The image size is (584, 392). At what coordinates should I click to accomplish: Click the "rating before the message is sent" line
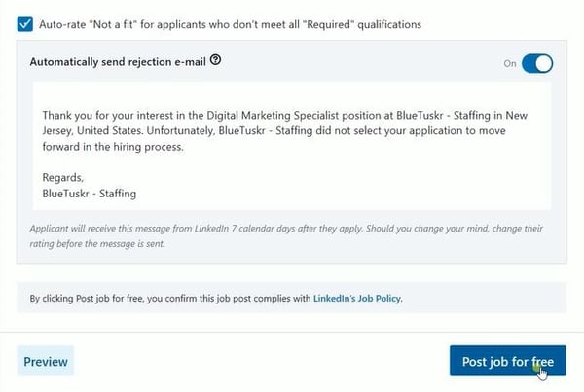click(x=97, y=244)
